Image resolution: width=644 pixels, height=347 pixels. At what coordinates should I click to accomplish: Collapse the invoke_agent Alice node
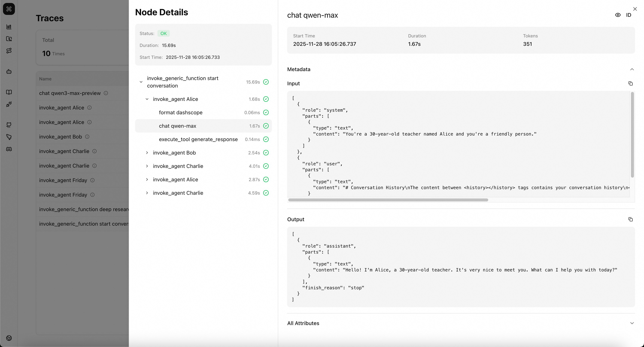147,99
